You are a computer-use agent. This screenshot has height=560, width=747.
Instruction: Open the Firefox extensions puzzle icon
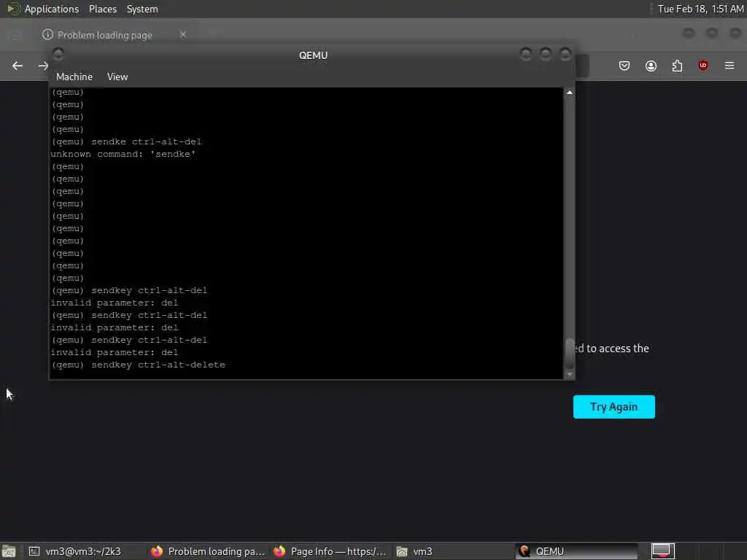tap(677, 66)
